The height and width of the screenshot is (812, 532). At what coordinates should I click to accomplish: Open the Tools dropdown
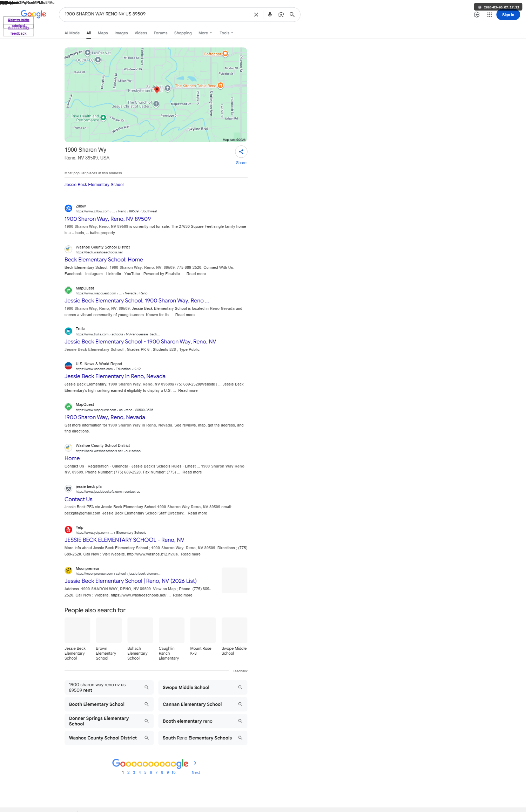227,33
